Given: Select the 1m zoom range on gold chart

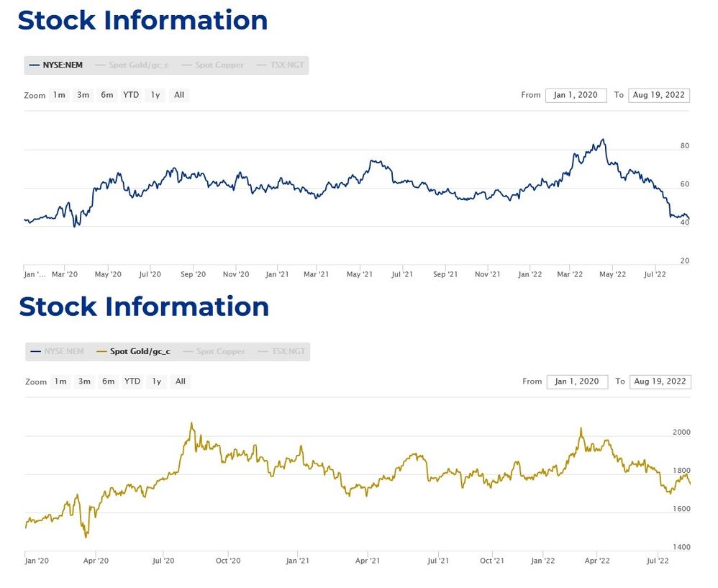Looking at the screenshot, I should 60,381.
